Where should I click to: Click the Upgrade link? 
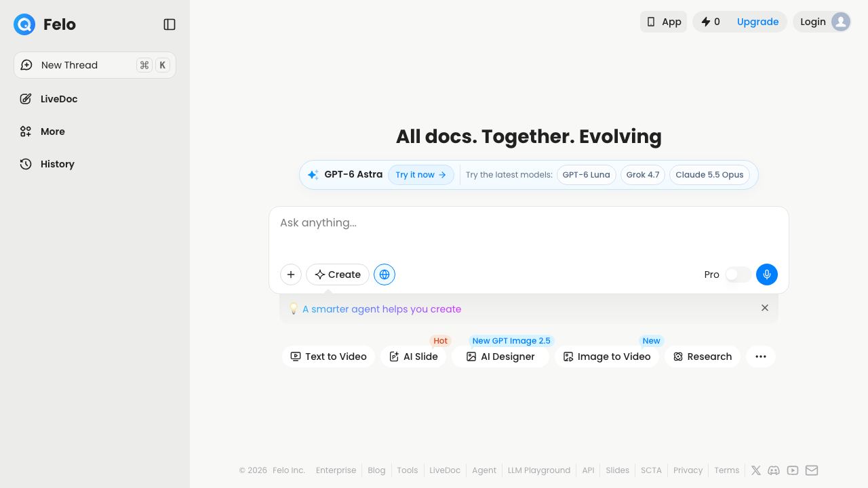757,22
